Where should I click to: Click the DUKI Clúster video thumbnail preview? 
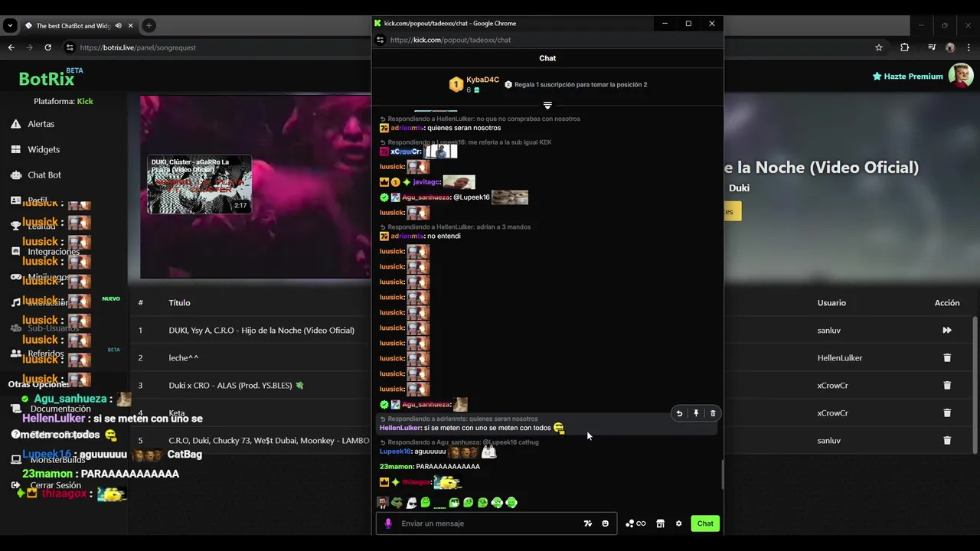point(199,184)
